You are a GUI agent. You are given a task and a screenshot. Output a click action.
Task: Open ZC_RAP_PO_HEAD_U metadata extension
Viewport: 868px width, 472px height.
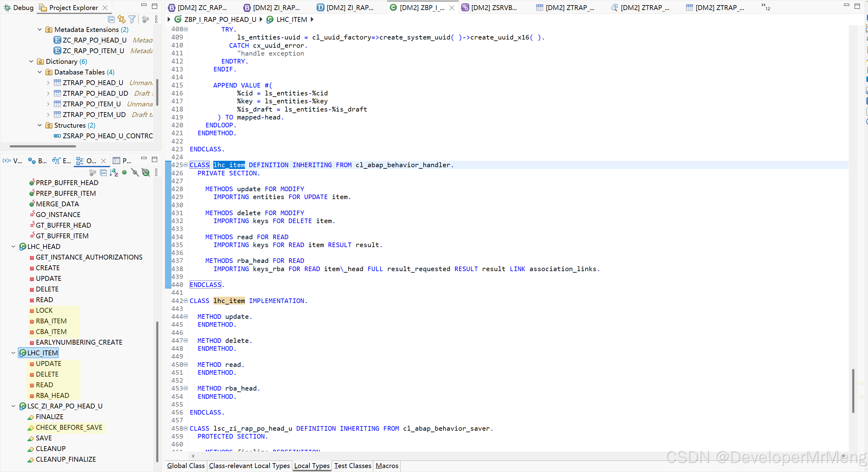(94, 40)
